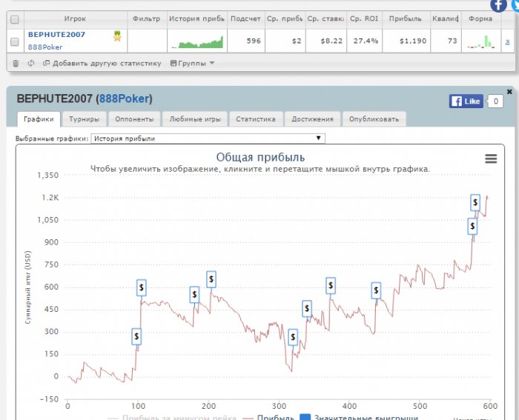Toggle the select-all checkbox in table header
The height and width of the screenshot is (420, 519).
15,19
